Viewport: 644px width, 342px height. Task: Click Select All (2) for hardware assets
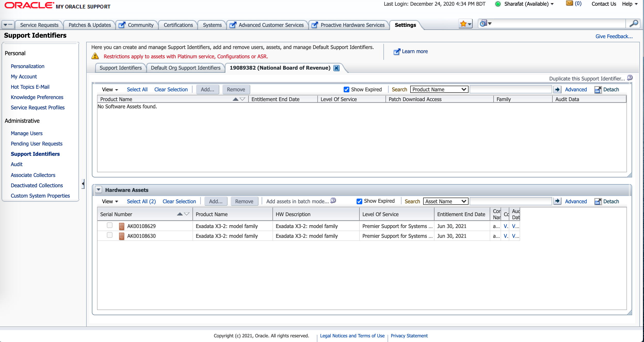point(141,201)
